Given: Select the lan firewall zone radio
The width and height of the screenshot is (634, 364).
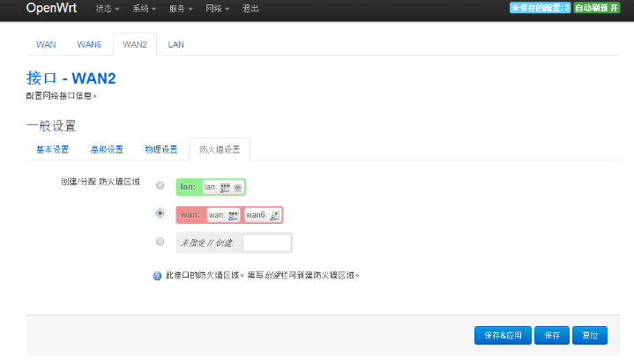Looking at the screenshot, I should (x=160, y=185).
